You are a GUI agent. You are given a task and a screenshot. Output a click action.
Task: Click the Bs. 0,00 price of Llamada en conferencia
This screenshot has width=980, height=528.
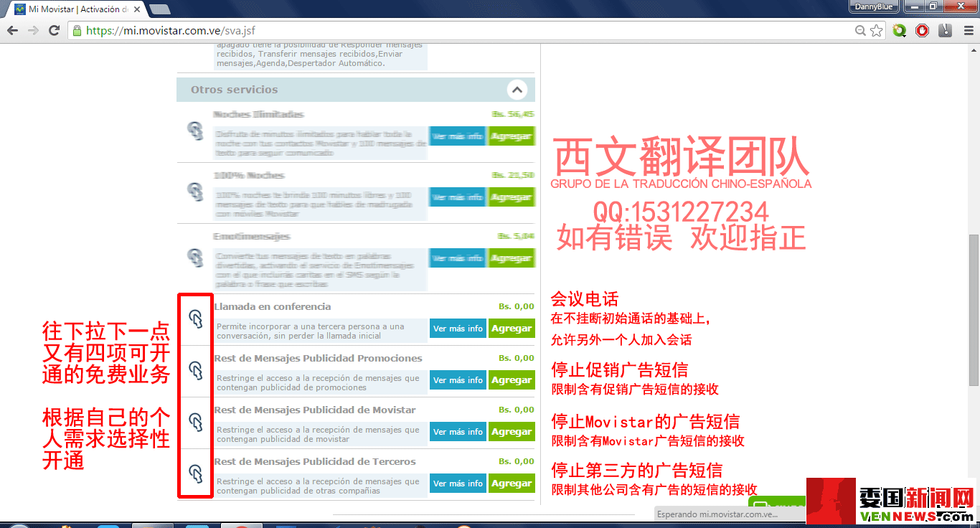(x=517, y=306)
